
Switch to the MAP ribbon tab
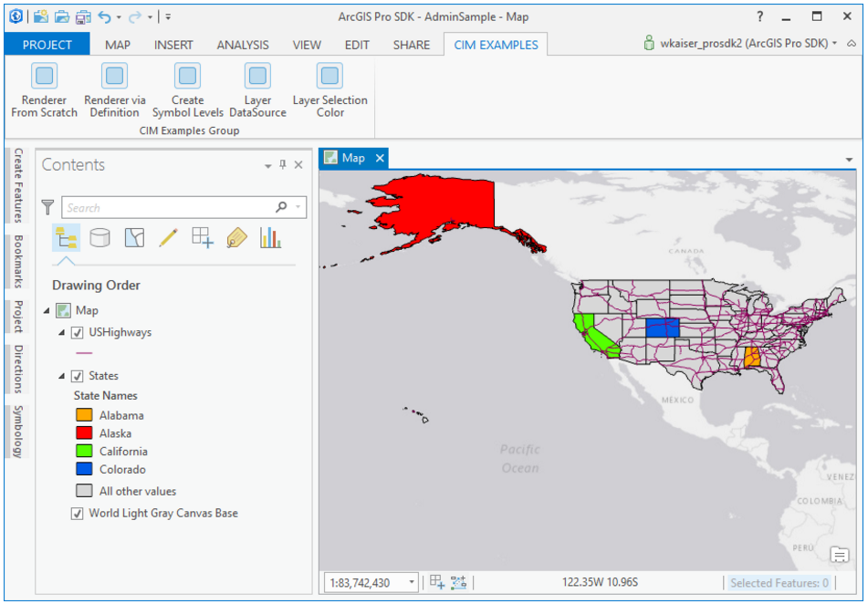coord(118,45)
